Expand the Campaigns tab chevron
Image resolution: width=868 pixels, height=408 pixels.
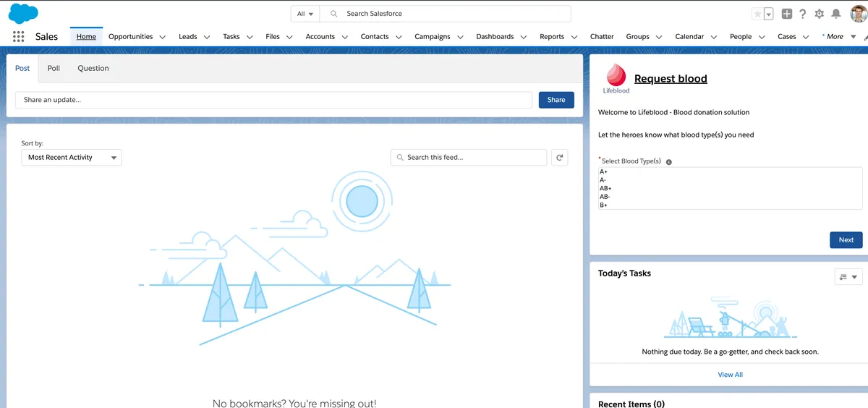point(460,37)
